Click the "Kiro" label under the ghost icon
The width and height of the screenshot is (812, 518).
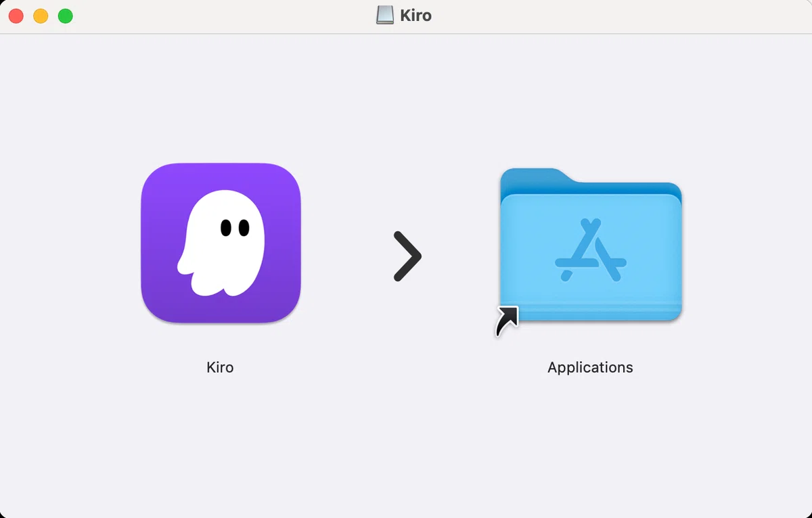click(220, 367)
